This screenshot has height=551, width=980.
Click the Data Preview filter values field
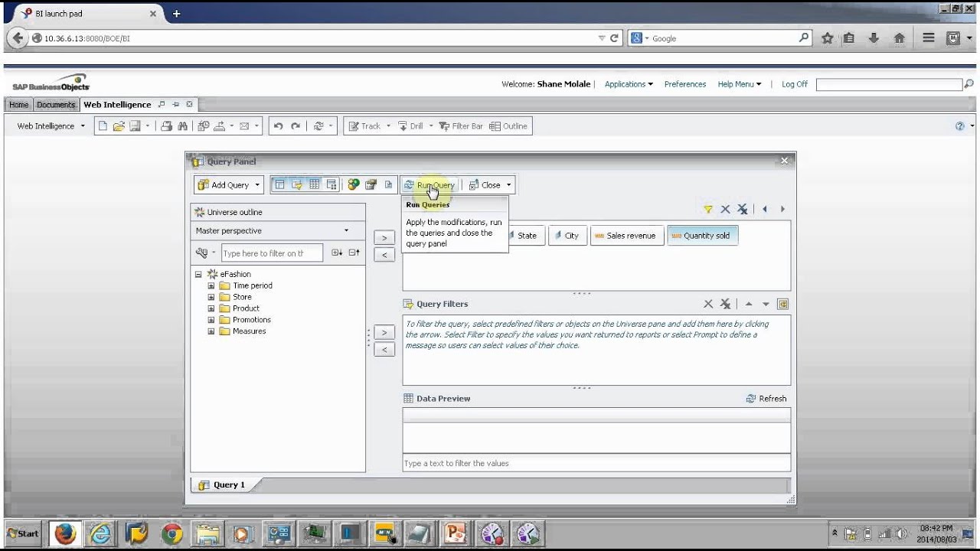tap(596, 463)
